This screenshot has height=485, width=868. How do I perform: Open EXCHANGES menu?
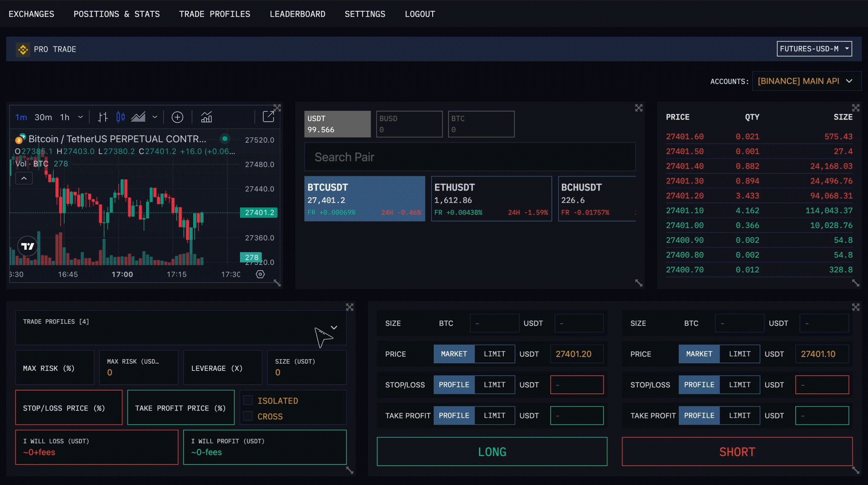click(x=31, y=14)
